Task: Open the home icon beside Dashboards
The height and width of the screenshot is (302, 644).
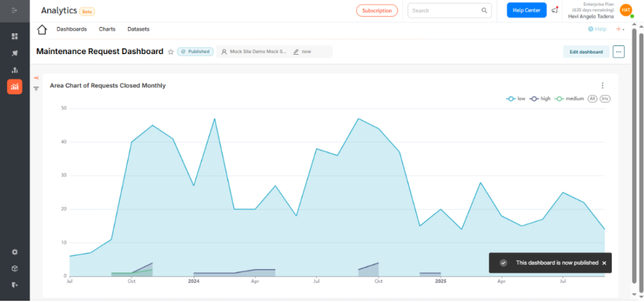Action: pos(42,30)
